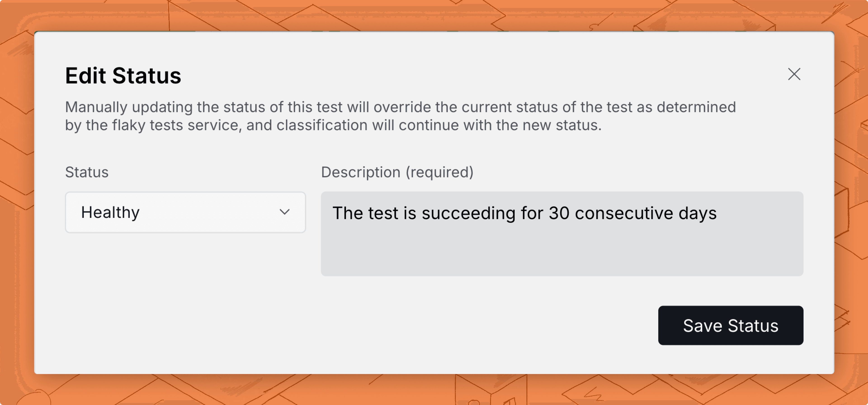
Task: Close the Edit Status dialog
Action: [x=794, y=74]
